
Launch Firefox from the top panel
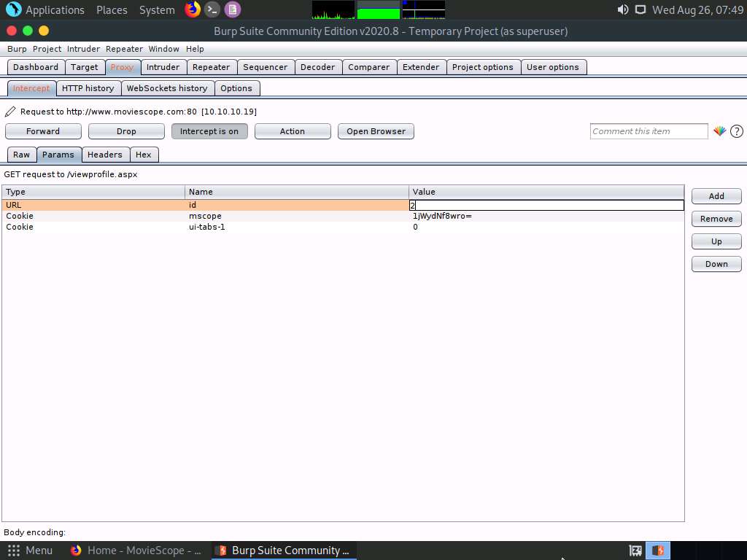(x=191, y=9)
